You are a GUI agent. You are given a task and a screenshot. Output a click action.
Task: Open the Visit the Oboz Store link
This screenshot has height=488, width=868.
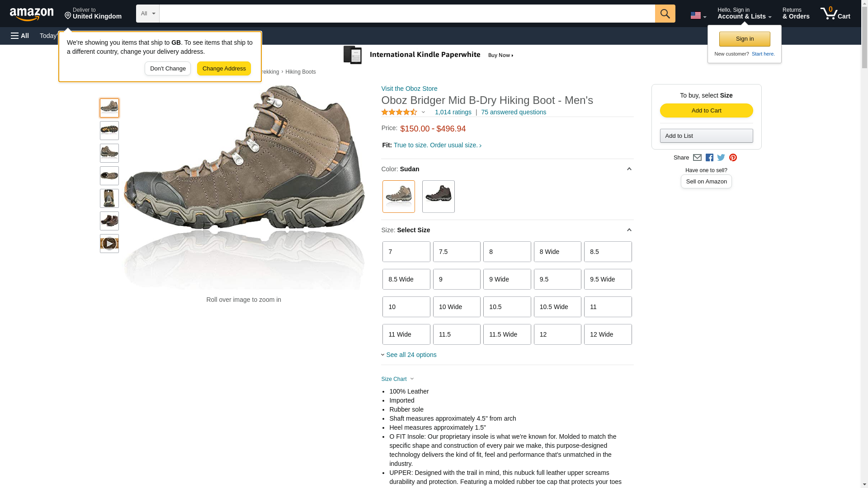[409, 89]
